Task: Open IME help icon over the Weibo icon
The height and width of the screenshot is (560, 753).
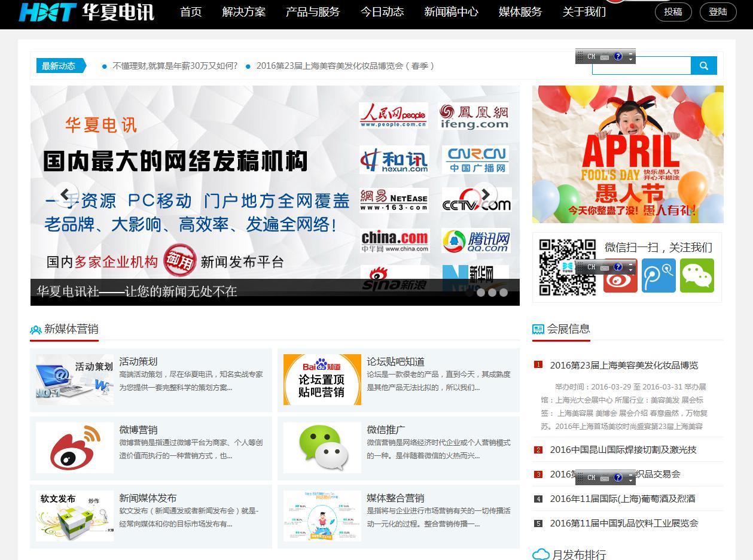Action: pos(618,267)
